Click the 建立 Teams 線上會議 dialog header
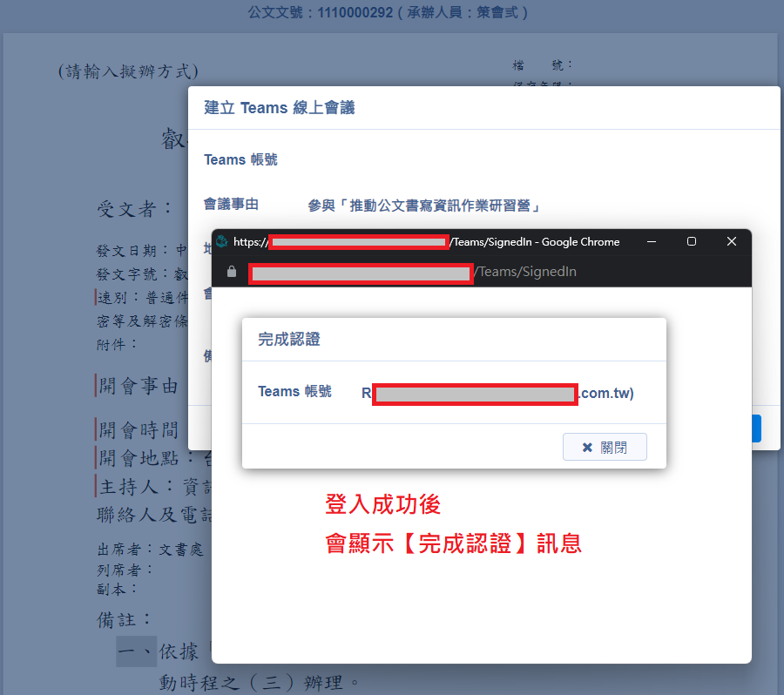The image size is (784, 695). pyautogui.click(x=279, y=108)
